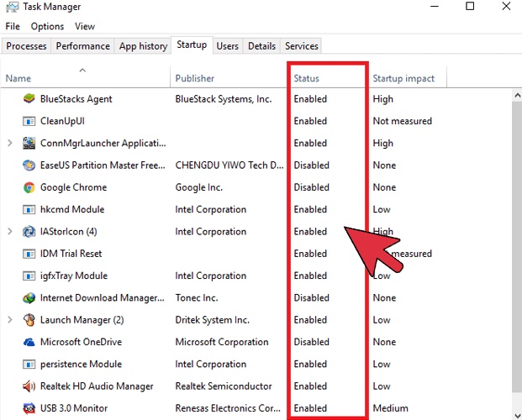Click the 'CHENGDU YIWO Tech D...' publisher cell
This screenshot has height=420, width=522.
point(229,165)
